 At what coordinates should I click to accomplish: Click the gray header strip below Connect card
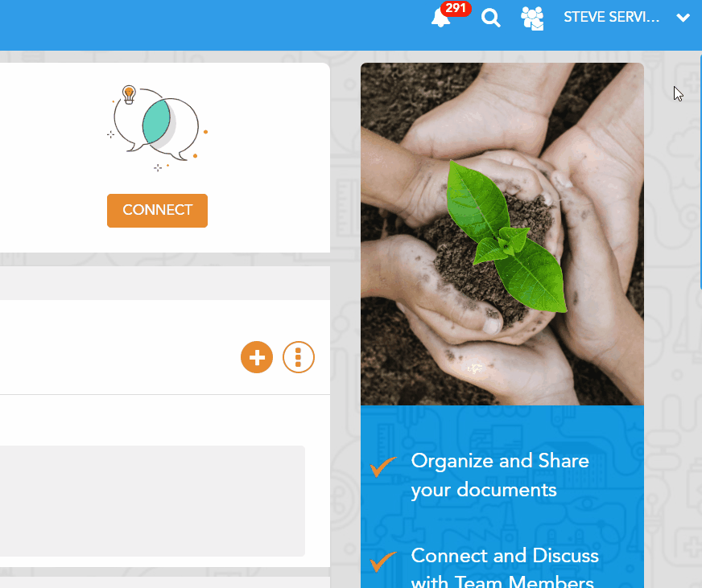coord(165,283)
